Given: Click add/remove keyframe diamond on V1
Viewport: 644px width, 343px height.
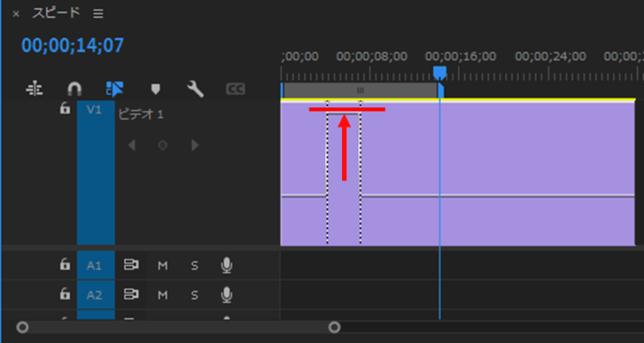Looking at the screenshot, I should (x=163, y=145).
